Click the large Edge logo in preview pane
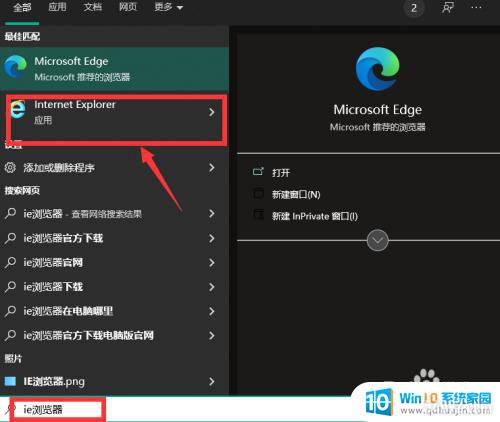500x422 pixels. [x=377, y=69]
